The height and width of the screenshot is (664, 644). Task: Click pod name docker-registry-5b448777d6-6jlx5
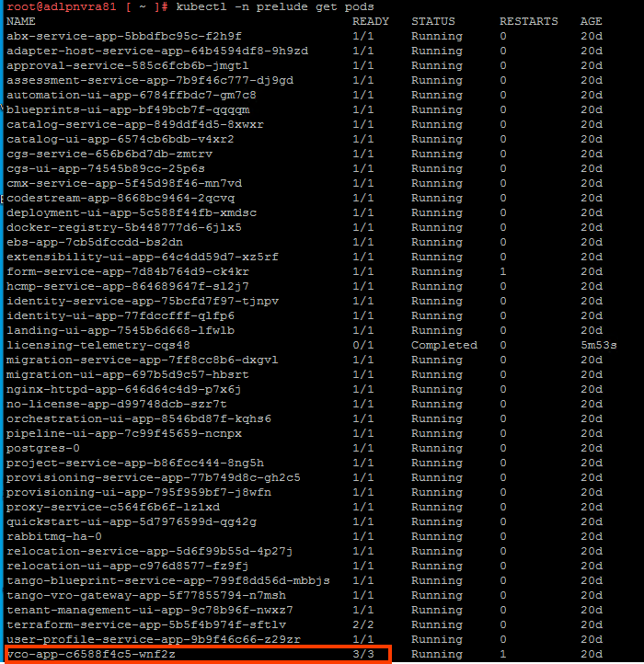tap(124, 227)
